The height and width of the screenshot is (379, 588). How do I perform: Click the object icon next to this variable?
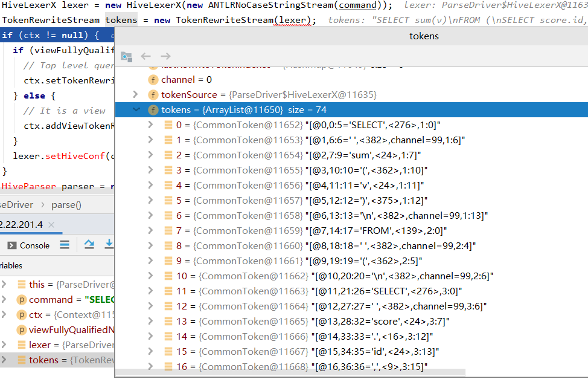coord(22,284)
